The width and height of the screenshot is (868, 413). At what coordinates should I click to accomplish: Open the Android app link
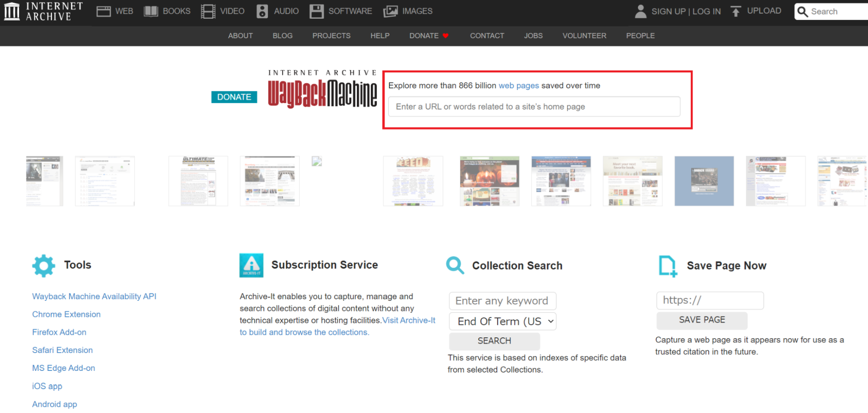55,404
